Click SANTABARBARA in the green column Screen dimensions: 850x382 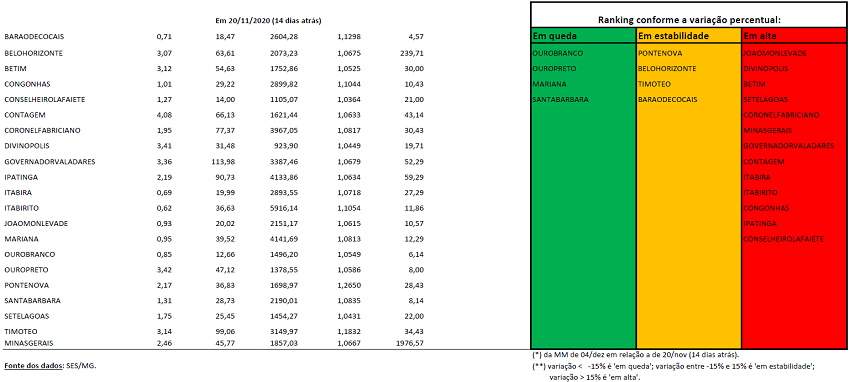[x=561, y=100]
